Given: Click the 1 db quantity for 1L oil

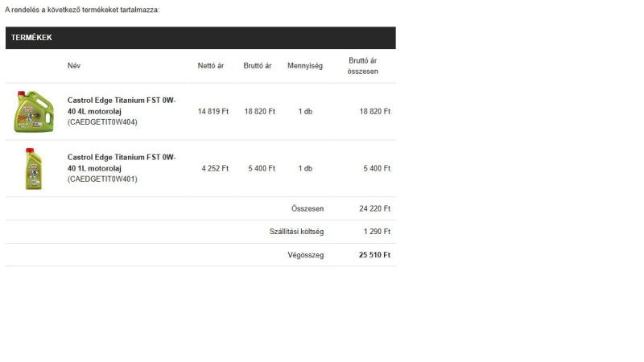Looking at the screenshot, I should click(x=305, y=169).
